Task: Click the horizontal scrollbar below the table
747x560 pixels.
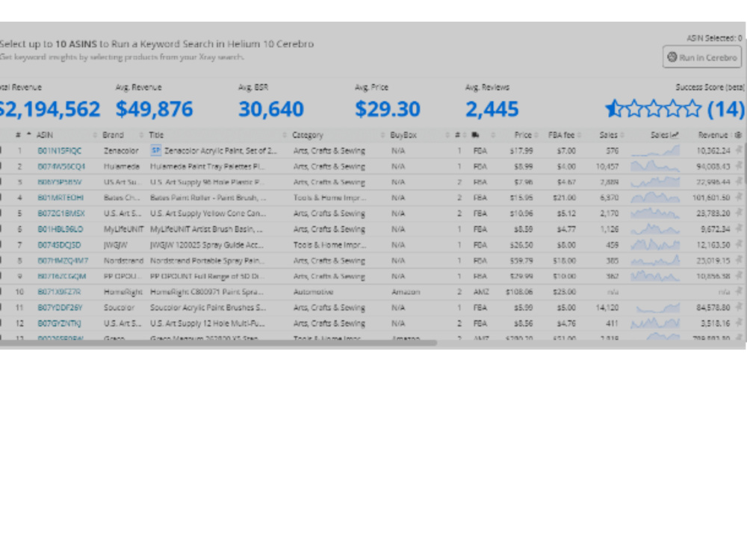Action: point(217,343)
